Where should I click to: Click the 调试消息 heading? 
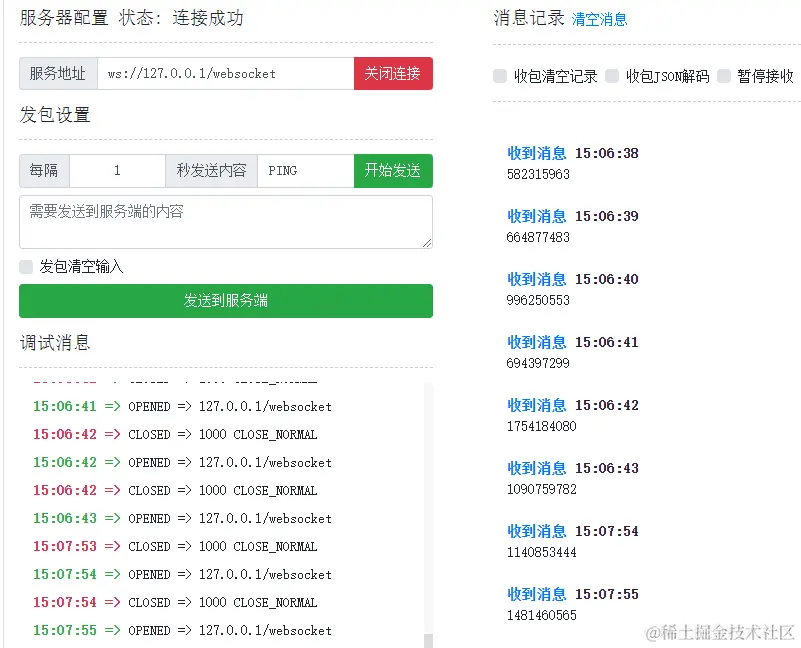55,342
